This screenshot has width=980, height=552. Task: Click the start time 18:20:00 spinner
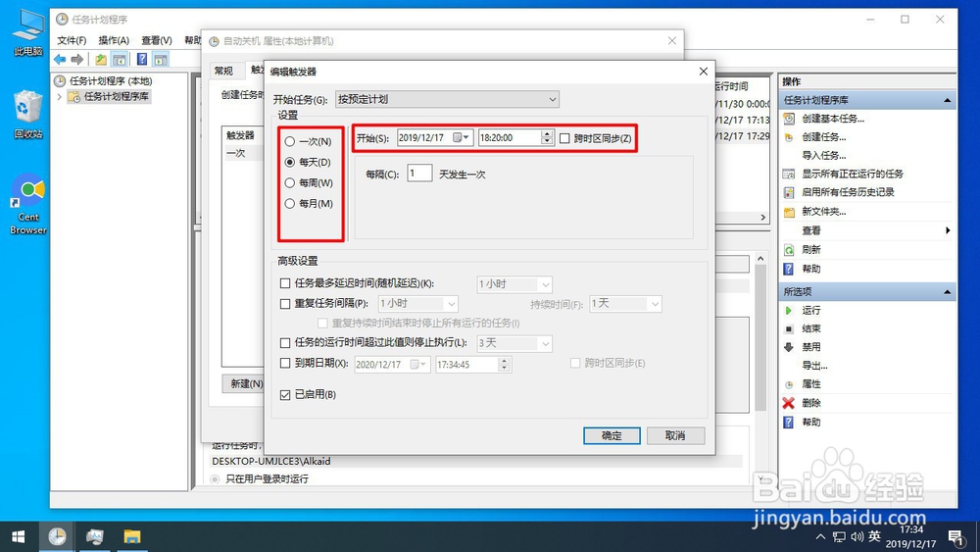tap(547, 137)
